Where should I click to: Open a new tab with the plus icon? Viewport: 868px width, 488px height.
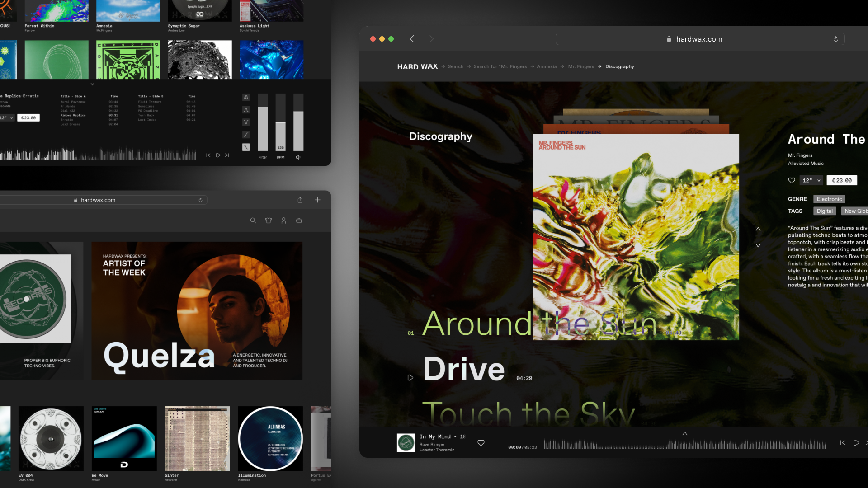tap(317, 200)
